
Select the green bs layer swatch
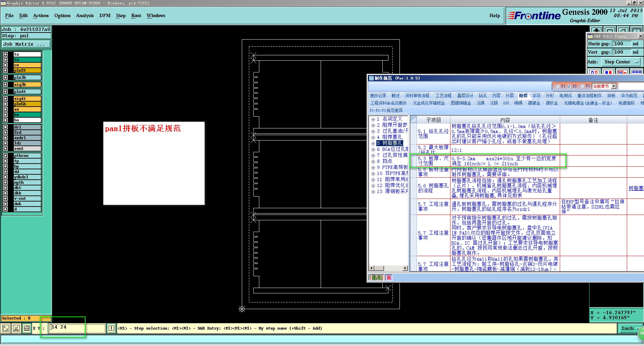(27, 115)
